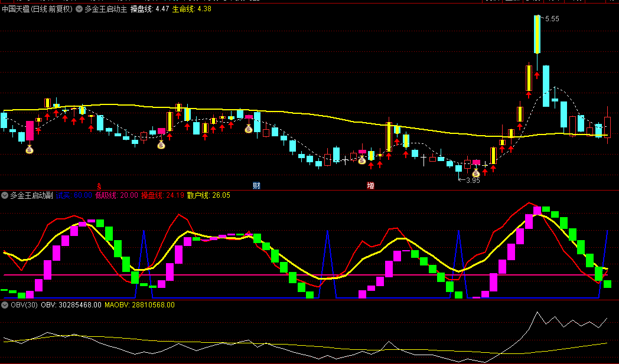Click the 多金王启动主 indicator name

coord(106,9)
